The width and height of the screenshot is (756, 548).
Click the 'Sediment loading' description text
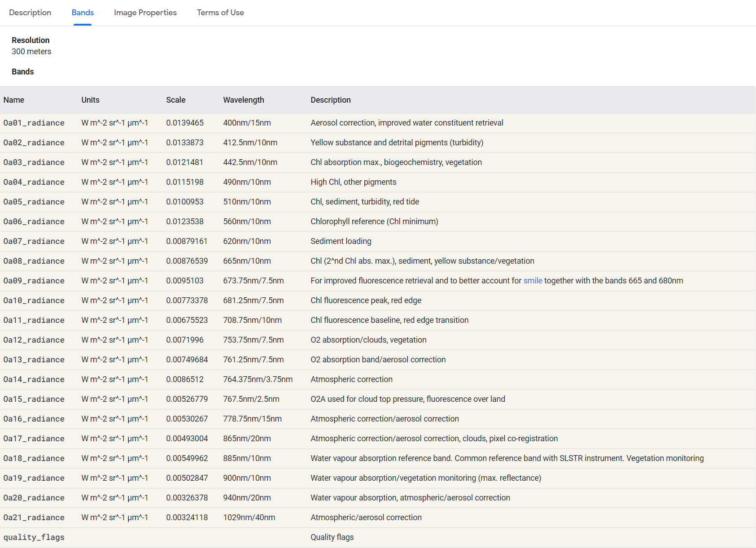(341, 241)
